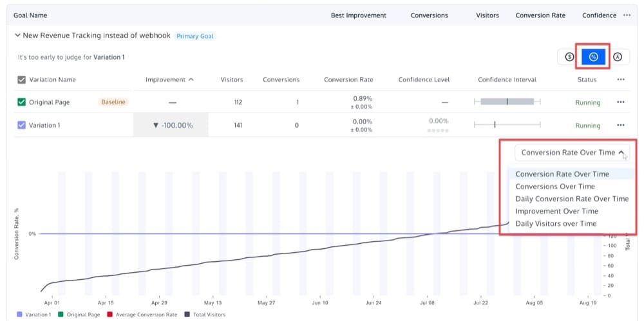Click the Primary Goal badge
This screenshot has width=644, height=321.
pyautogui.click(x=194, y=36)
